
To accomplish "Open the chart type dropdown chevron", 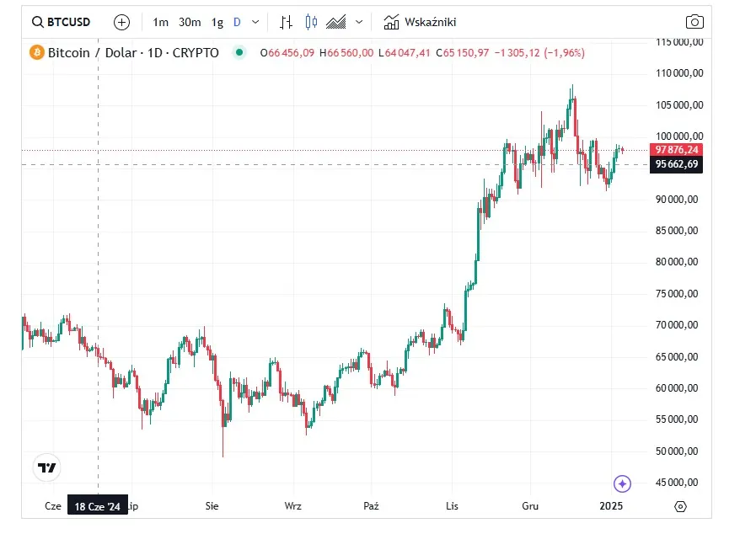I will pos(360,22).
